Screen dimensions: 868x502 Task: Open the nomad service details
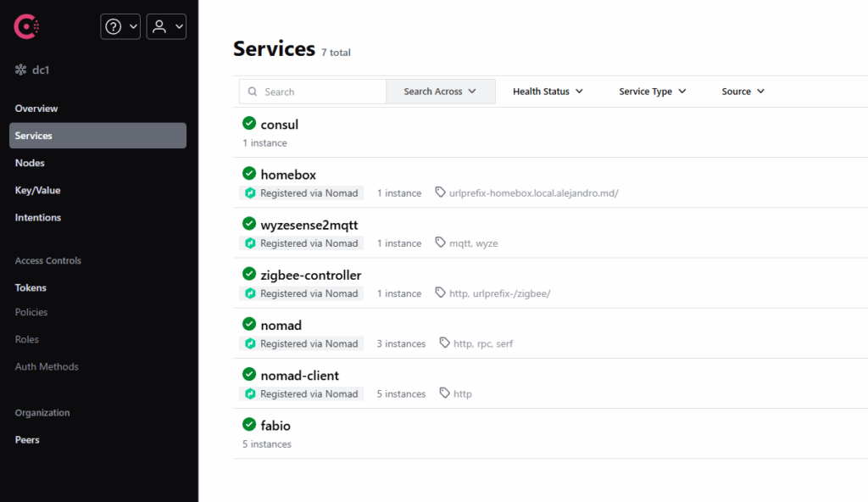[281, 326]
